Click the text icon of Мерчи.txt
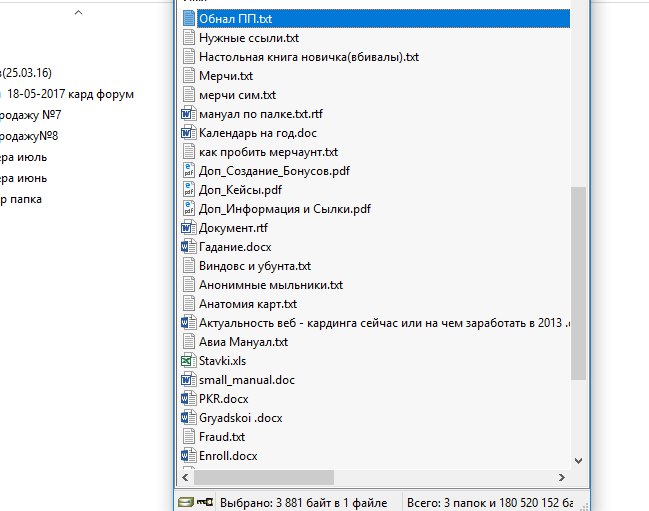This screenshot has width=649, height=511. [187, 76]
